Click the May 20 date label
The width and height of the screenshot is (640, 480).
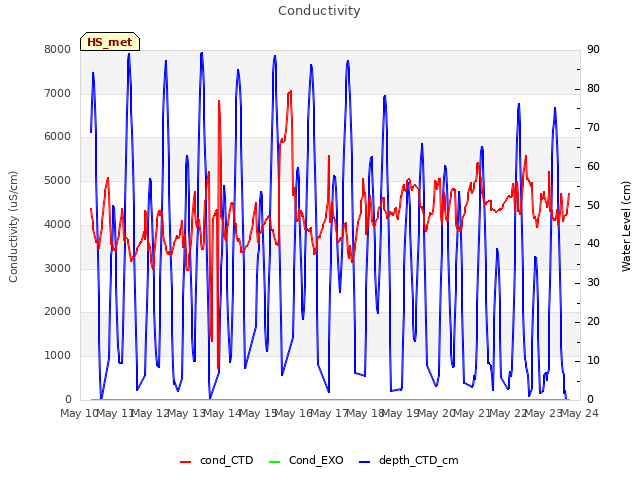(x=437, y=413)
